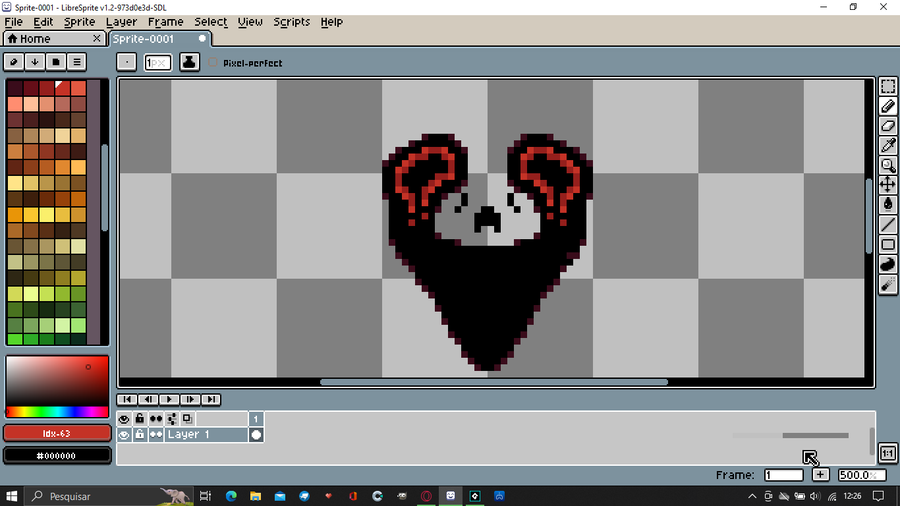Image resolution: width=900 pixels, height=506 pixels.
Task: Click the Frame number input field
Action: pos(784,475)
